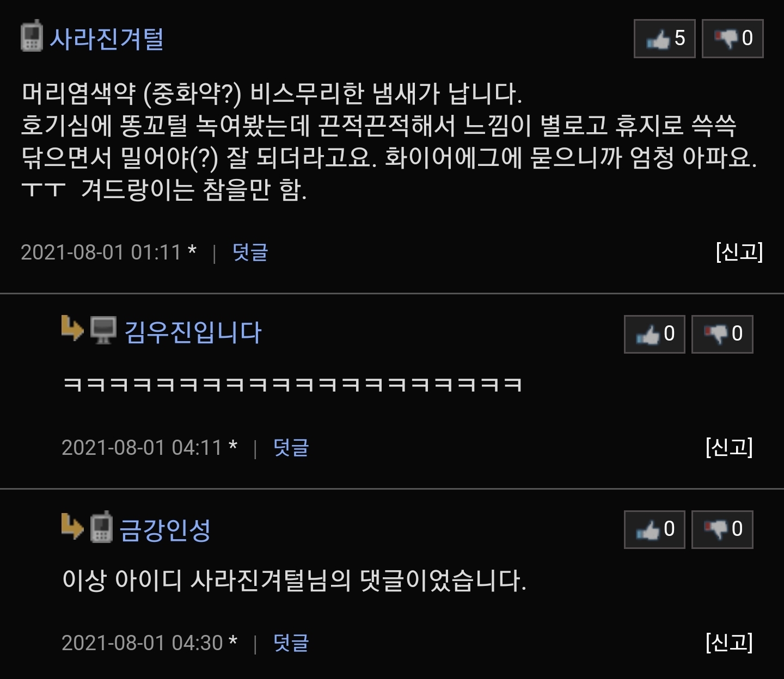Screen dimensions: 784x679
Task: Open 김우진입니다 user profile
Action: [x=193, y=332]
